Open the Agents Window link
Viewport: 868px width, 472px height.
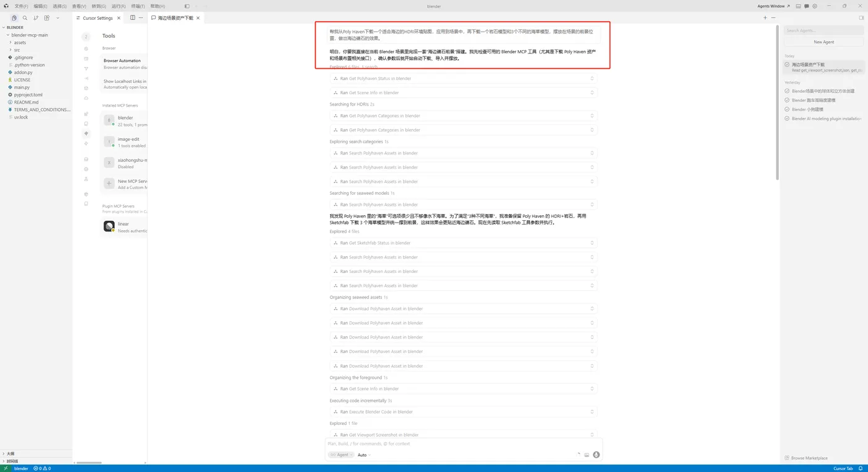pos(774,6)
